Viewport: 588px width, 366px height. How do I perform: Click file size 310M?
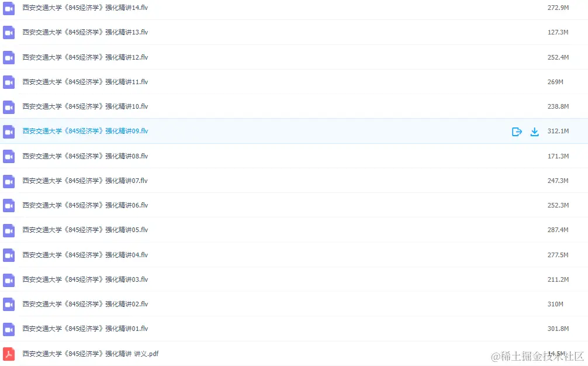(555, 304)
